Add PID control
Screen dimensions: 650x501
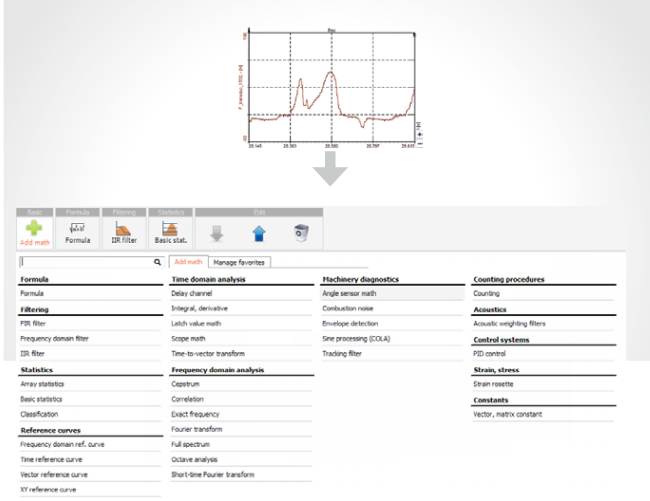[x=543, y=353]
